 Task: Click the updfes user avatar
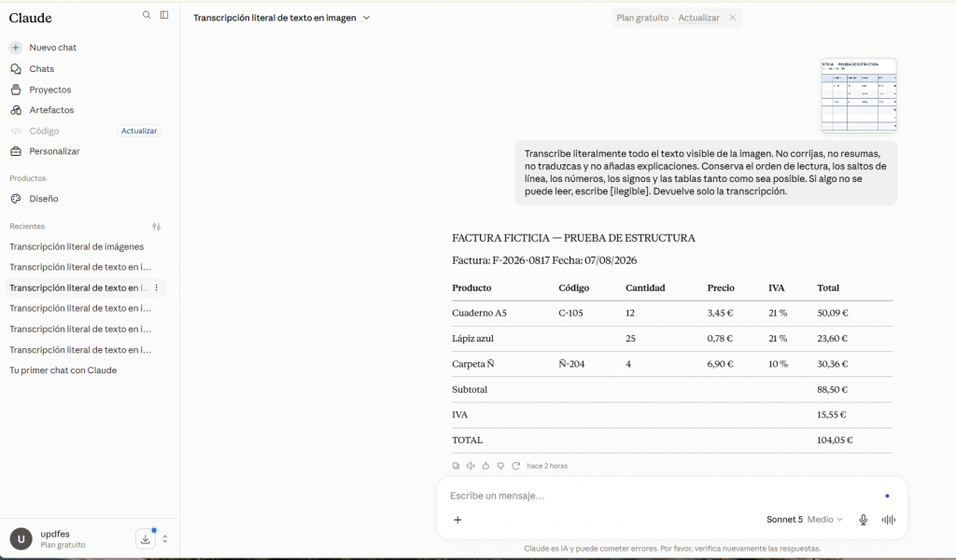pos(21,539)
